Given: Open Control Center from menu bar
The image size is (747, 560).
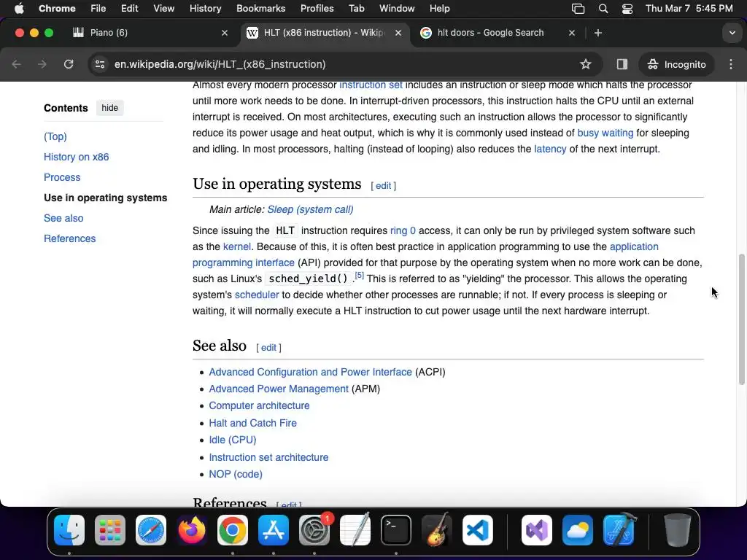Looking at the screenshot, I should [627, 9].
